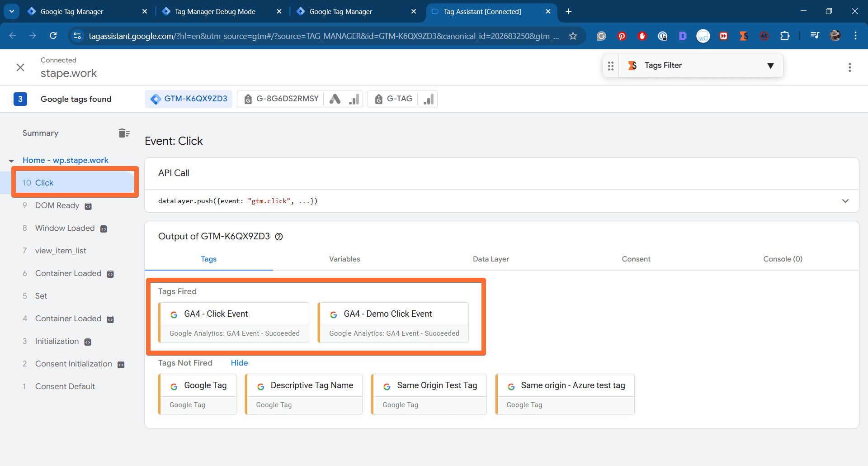This screenshot has height=466, width=868.
Task: Click the help question-mark icon beside Output of GTM-K6QX9ZD3
Action: tap(279, 236)
